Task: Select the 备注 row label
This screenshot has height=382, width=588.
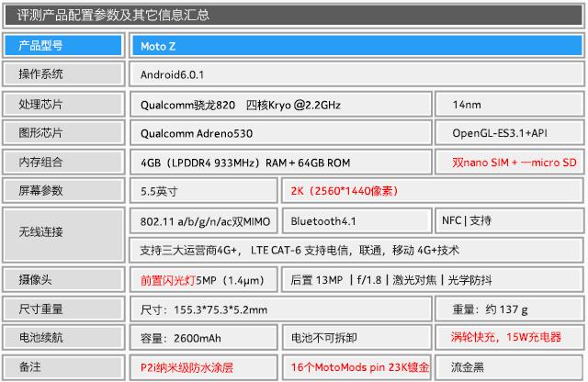Action: (63, 367)
